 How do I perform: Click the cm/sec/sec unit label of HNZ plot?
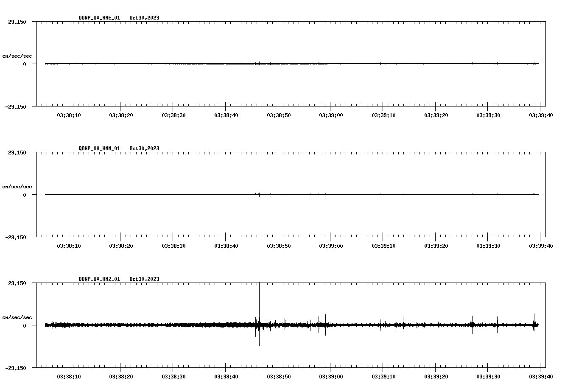tap(17, 317)
